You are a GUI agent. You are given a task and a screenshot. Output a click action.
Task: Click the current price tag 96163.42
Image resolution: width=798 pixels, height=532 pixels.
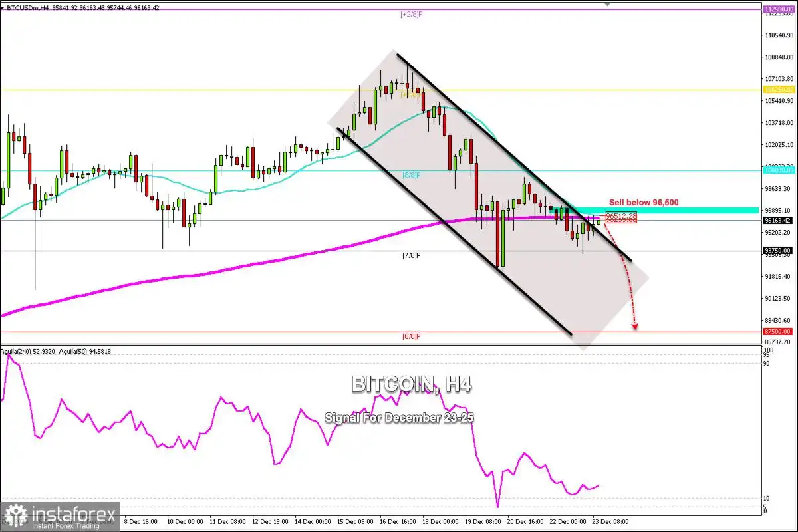(779, 220)
